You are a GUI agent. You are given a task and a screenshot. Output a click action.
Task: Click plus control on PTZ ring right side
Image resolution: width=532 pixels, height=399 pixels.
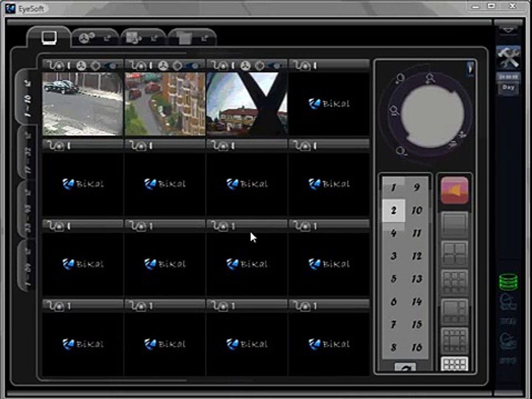[x=462, y=134]
